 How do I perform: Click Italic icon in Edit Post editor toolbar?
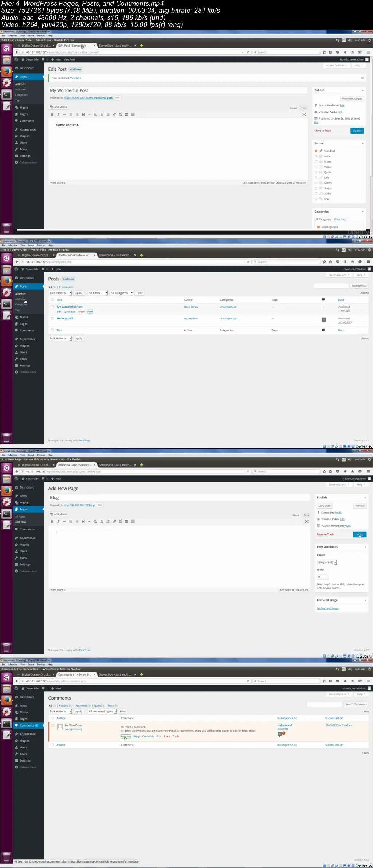[58, 114]
